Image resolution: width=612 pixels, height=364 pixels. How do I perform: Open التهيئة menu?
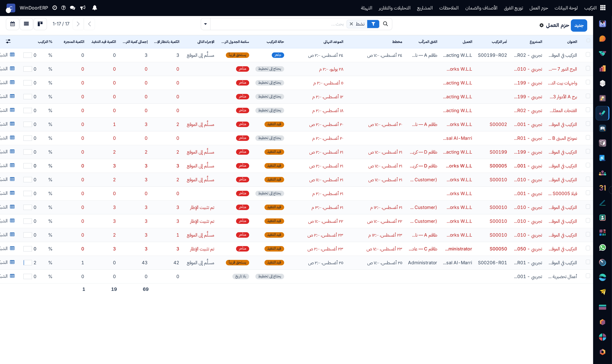point(366,8)
